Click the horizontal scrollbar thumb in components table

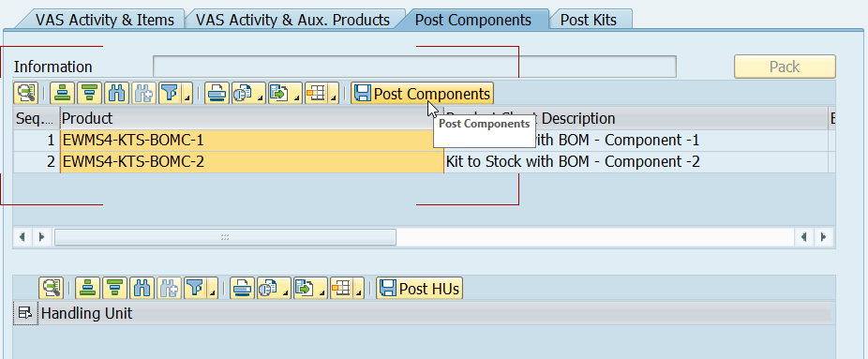point(225,237)
